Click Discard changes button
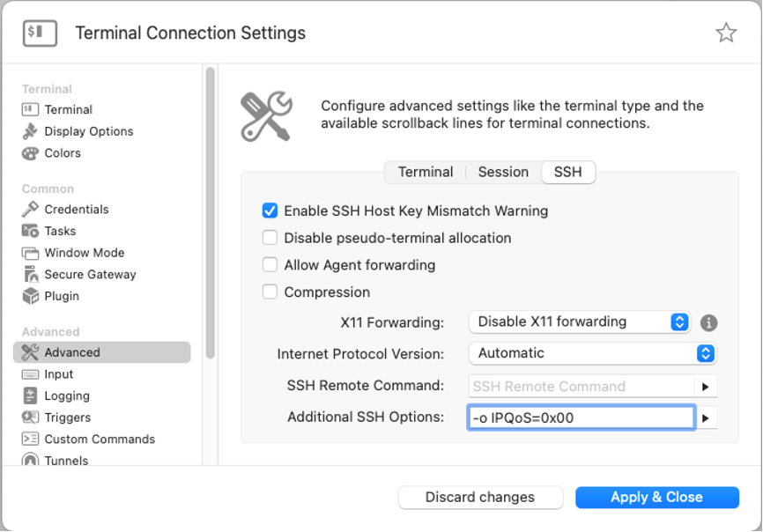 pyautogui.click(x=480, y=497)
